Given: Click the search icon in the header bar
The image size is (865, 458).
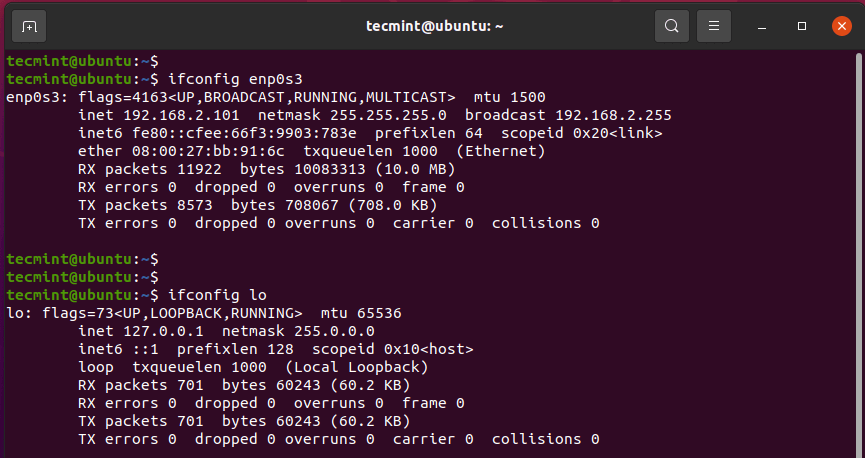Looking at the screenshot, I should point(672,25).
